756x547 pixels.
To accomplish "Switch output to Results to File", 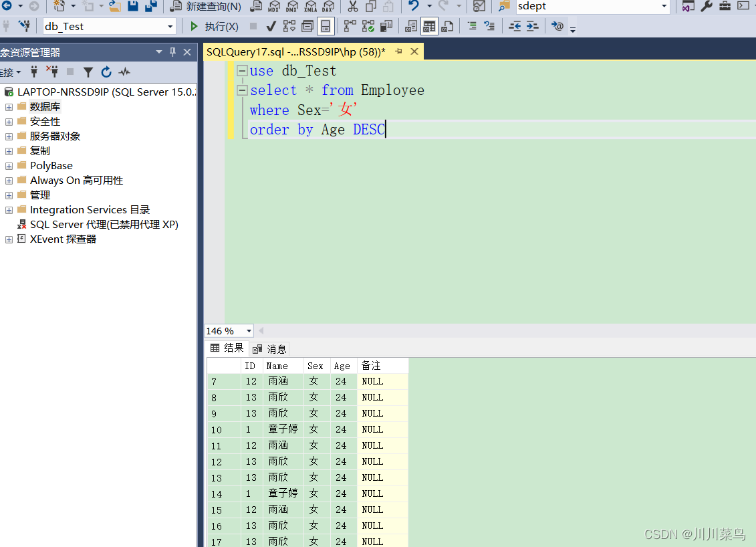I will coord(447,26).
